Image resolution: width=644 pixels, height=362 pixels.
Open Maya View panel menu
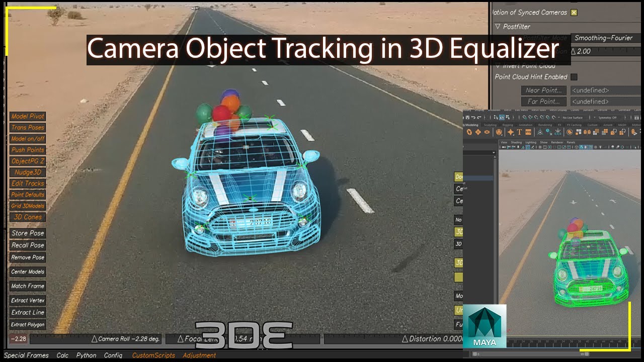point(504,142)
